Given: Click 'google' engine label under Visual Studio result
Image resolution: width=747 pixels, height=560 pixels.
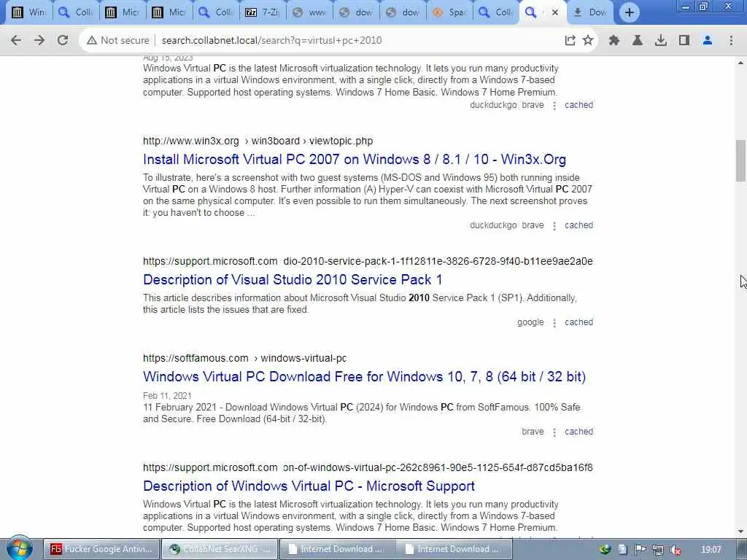Looking at the screenshot, I should point(530,322).
